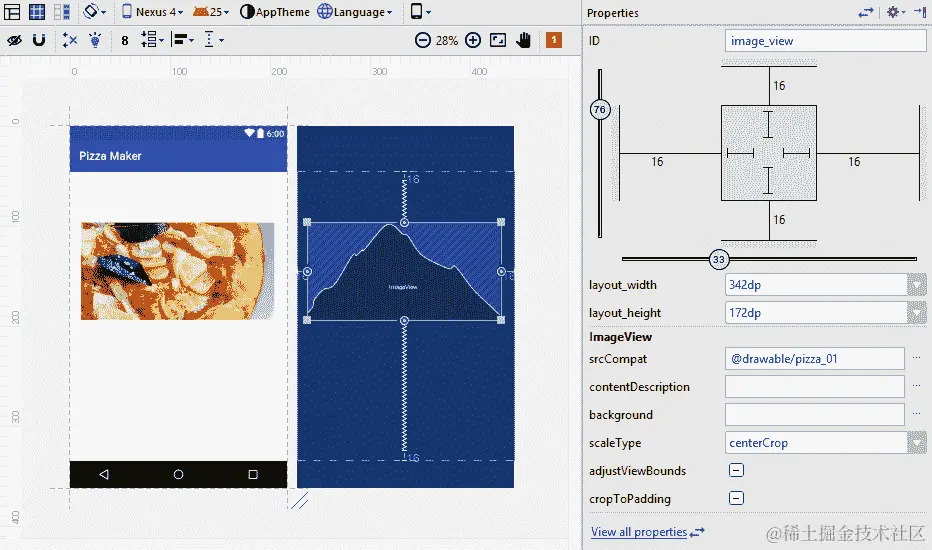Zoom to fit the screen

[x=498, y=40]
